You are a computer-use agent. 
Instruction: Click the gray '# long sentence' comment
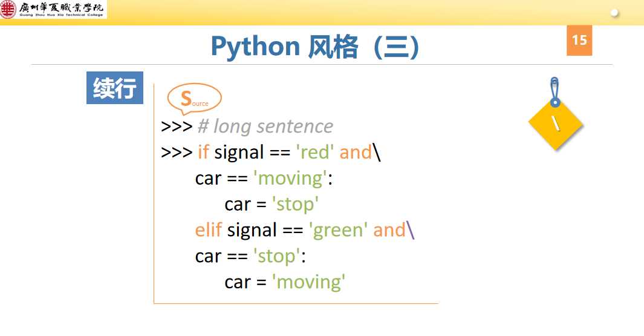click(265, 126)
